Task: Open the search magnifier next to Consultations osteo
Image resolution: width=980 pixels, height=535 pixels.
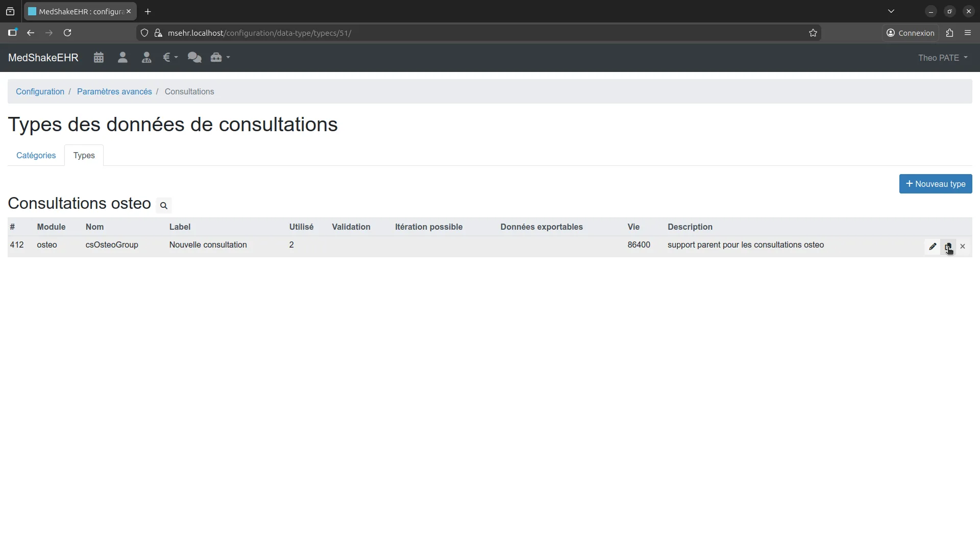Action: tap(164, 206)
